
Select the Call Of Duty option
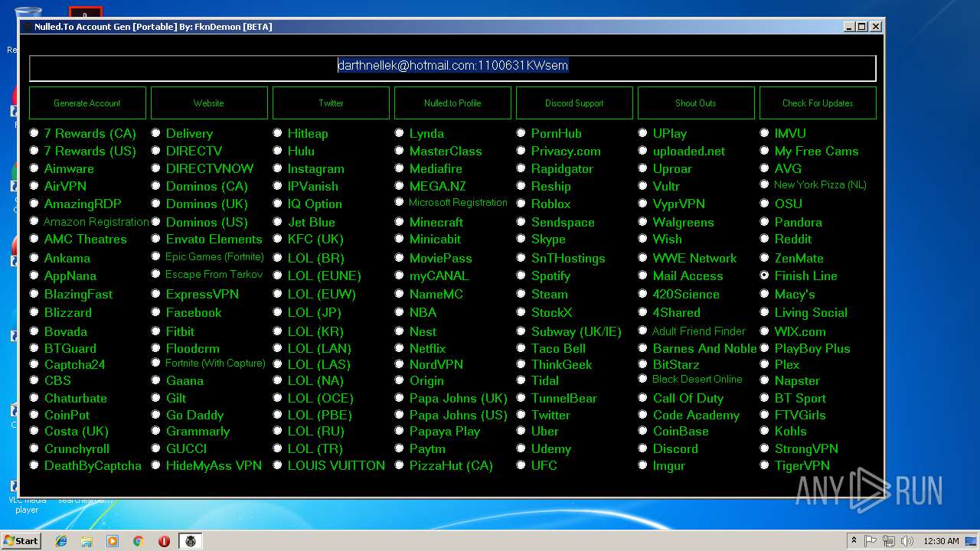(x=642, y=398)
